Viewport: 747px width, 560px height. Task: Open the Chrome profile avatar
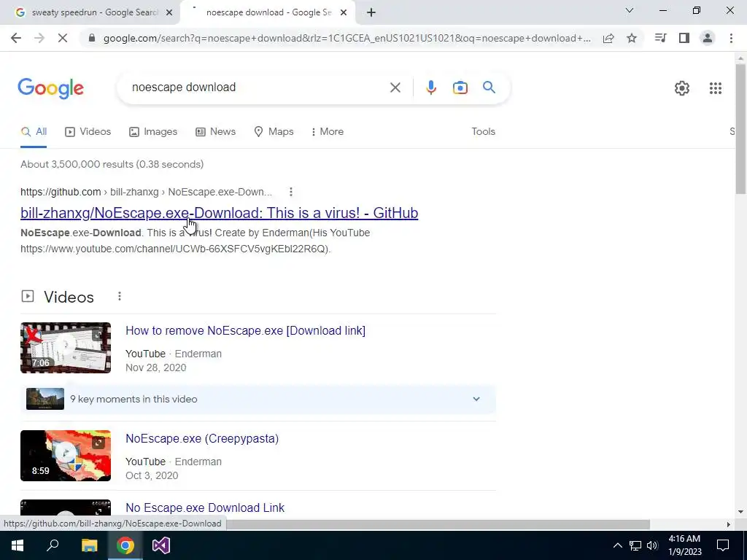click(708, 38)
